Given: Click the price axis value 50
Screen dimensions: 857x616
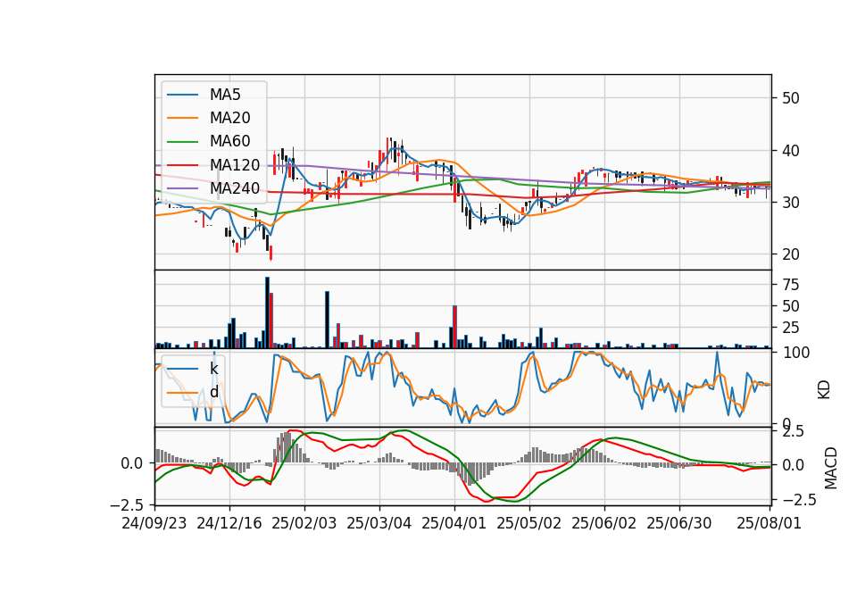Looking at the screenshot, I should click(x=791, y=98).
